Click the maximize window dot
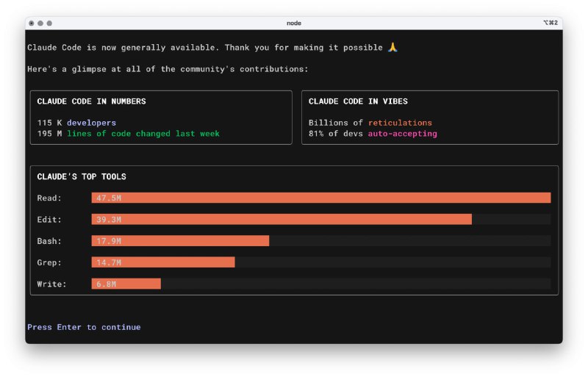 pyautogui.click(x=49, y=24)
